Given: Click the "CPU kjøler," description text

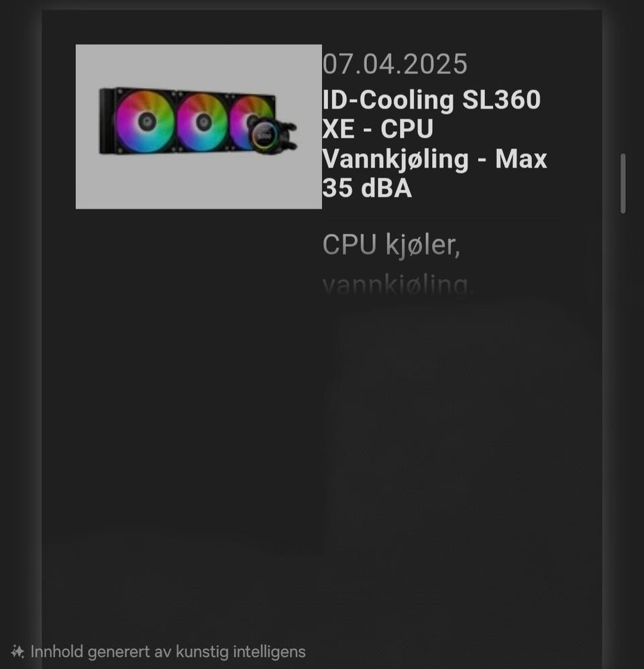Looking at the screenshot, I should point(391,246).
